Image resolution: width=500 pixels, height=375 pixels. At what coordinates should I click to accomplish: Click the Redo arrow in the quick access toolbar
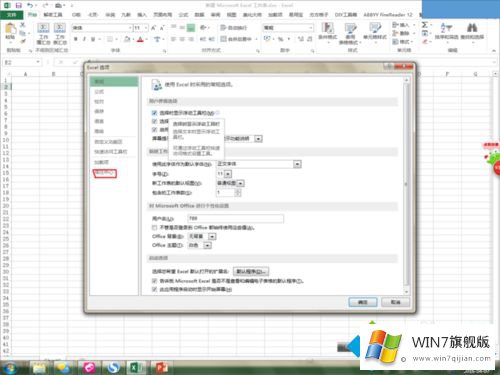(x=45, y=5)
